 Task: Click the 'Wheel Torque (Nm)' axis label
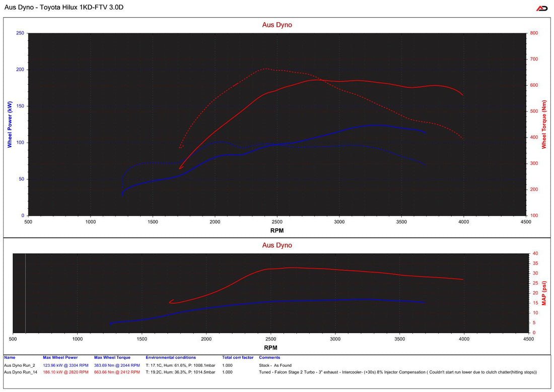tap(544, 124)
